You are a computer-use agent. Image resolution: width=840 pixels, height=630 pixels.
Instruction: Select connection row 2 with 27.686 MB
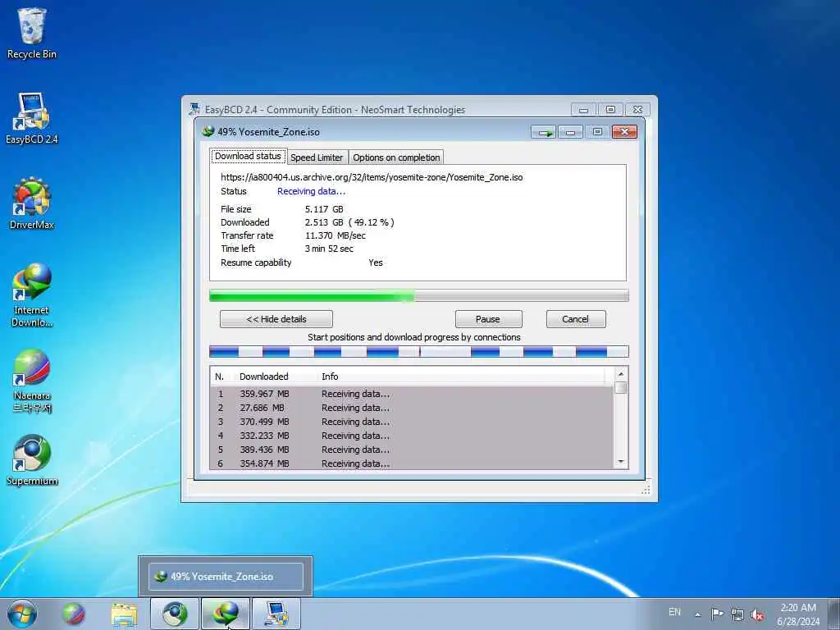[413, 408]
